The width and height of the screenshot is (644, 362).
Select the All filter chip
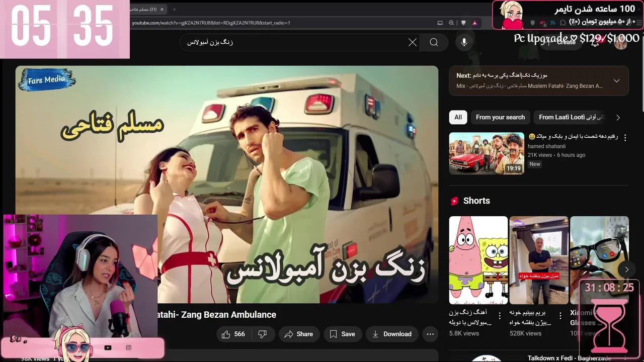coord(458,117)
